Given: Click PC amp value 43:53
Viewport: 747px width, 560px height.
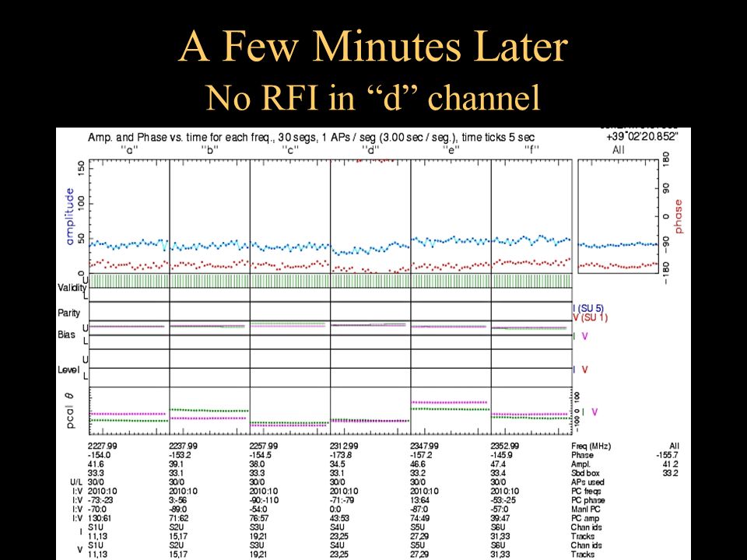Looking at the screenshot, I should coord(339,519).
